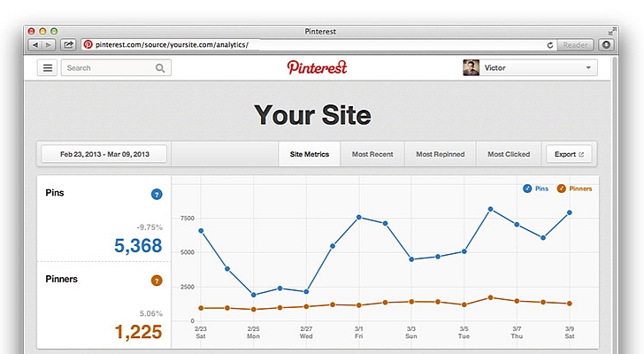Click the Pins data point on 3/1 Fri
The height and width of the screenshot is (354, 644).
(x=359, y=217)
